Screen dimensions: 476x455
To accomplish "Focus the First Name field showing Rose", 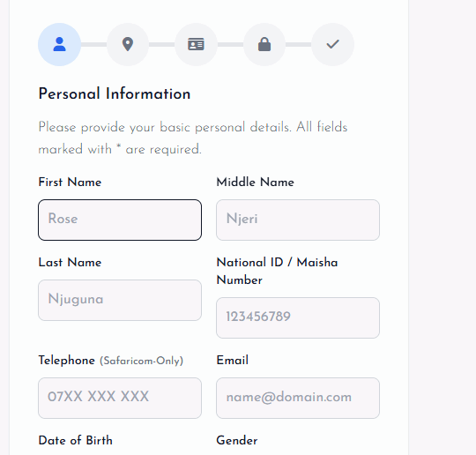I will (x=120, y=220).
